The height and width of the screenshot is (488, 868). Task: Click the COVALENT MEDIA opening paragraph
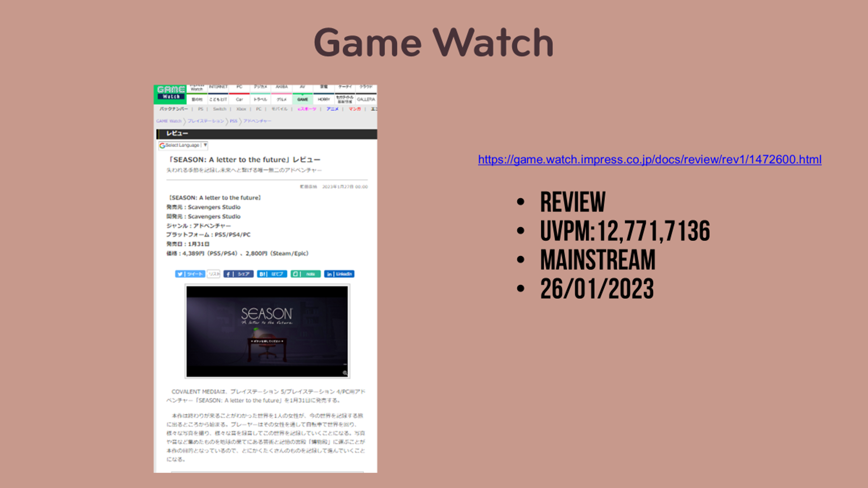click(x=266, y=396)
